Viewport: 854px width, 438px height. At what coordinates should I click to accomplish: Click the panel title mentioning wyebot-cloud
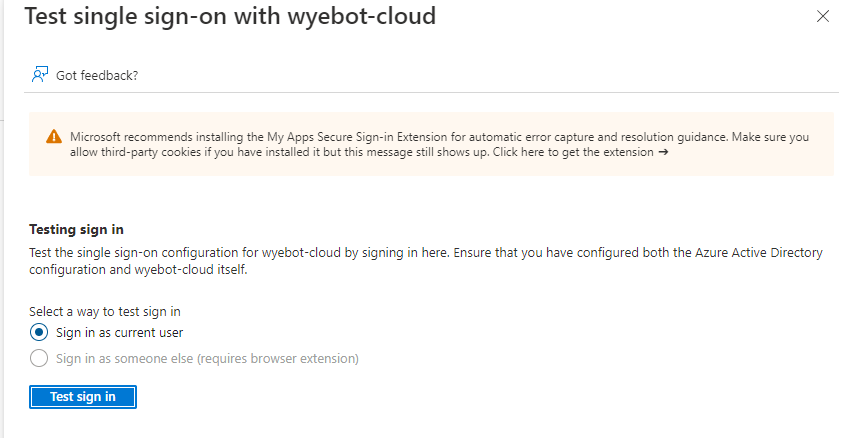[230, 16]
